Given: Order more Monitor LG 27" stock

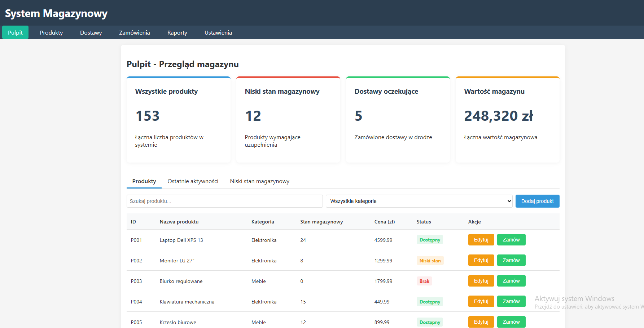Looking at the screenshot, I should pyautogui.click(x=511, y=260).
